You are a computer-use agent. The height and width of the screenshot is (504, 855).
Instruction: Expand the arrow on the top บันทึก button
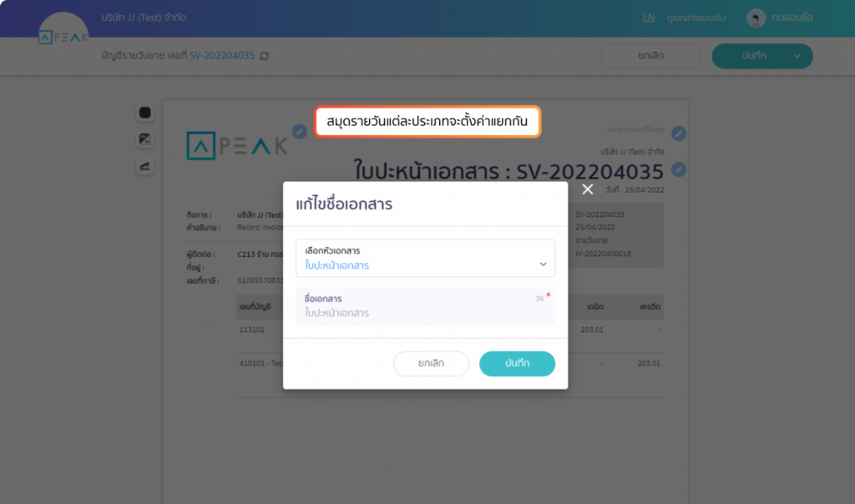pyautogui.click(x=797, y=56)
